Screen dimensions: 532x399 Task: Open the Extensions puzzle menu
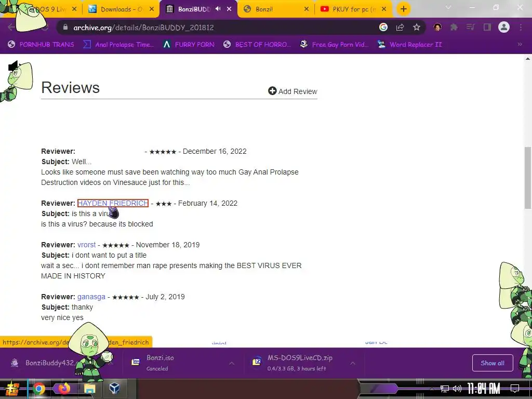(x=454, y=27)
